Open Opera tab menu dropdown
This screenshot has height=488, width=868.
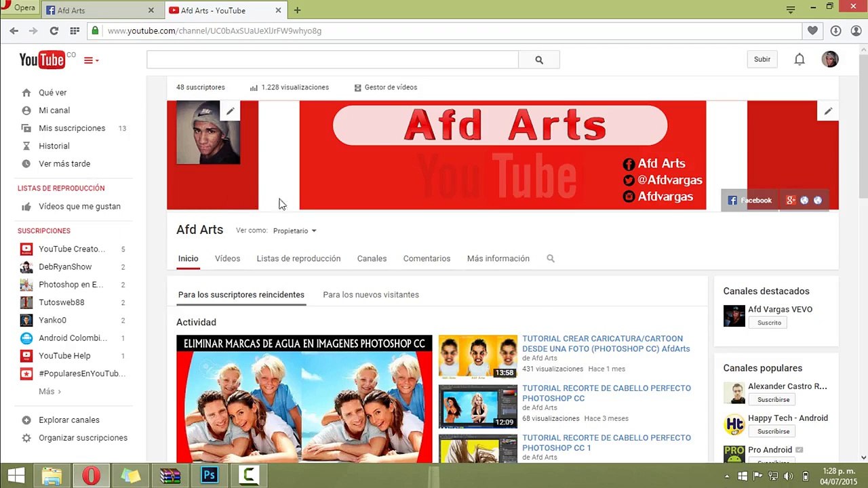(x=791, y=9)
